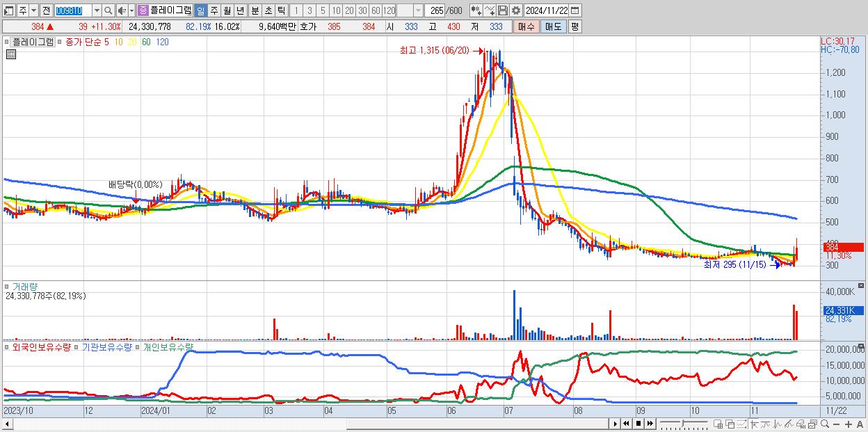Click the 기관보유수량 legend label

[x=106, y=346]
